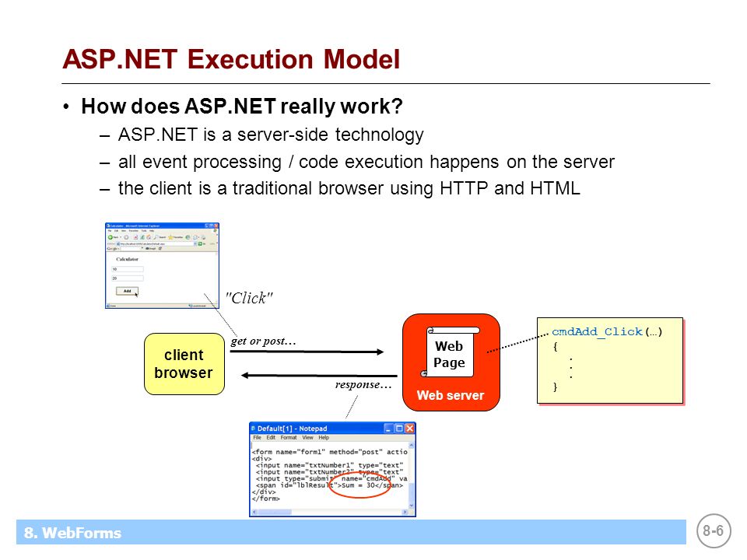Click the all event processing bullet line
Viewport: 747px width, 560px height.
click(x=366, y=162)
